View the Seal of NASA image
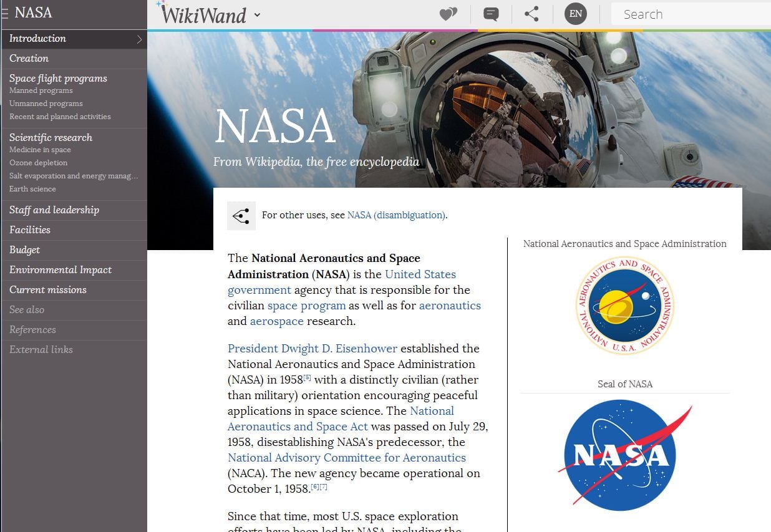Screen dimensions: 771x532 (624, 305)
